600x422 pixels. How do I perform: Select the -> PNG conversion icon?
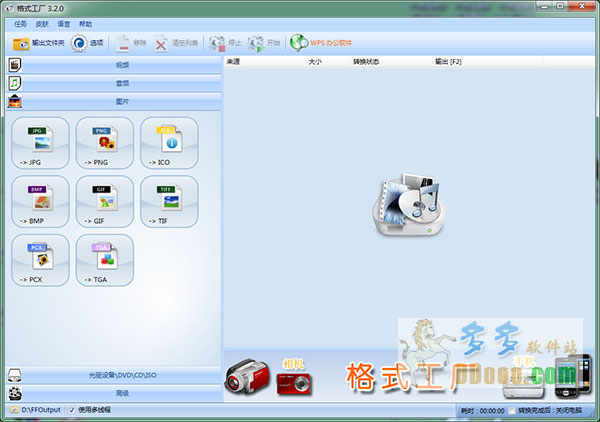coord(104,142)
